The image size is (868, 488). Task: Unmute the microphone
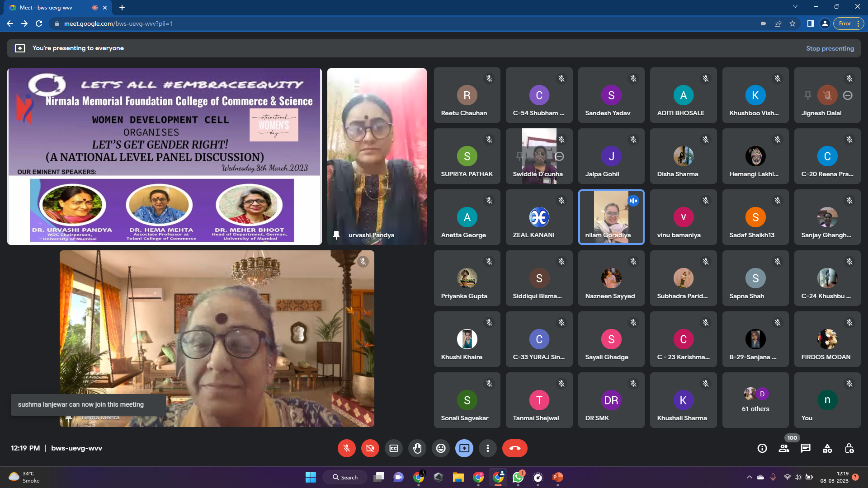click(347, 448)
